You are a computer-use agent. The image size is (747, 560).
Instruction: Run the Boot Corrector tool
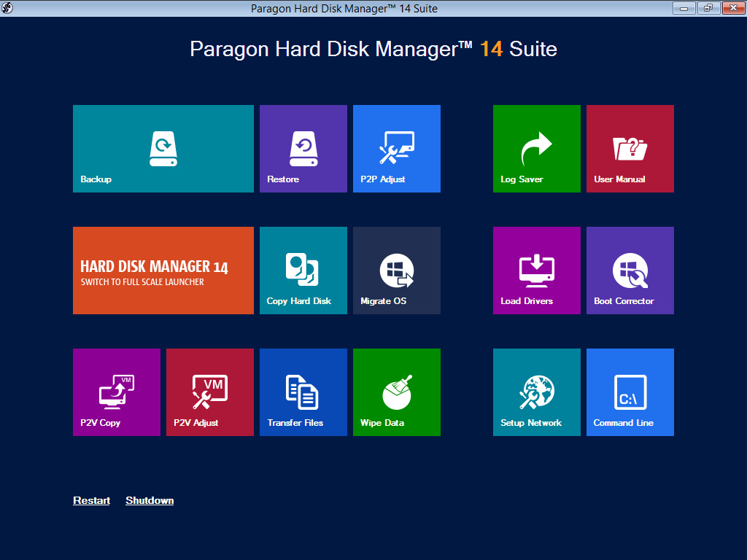click(x=630, y=271)
